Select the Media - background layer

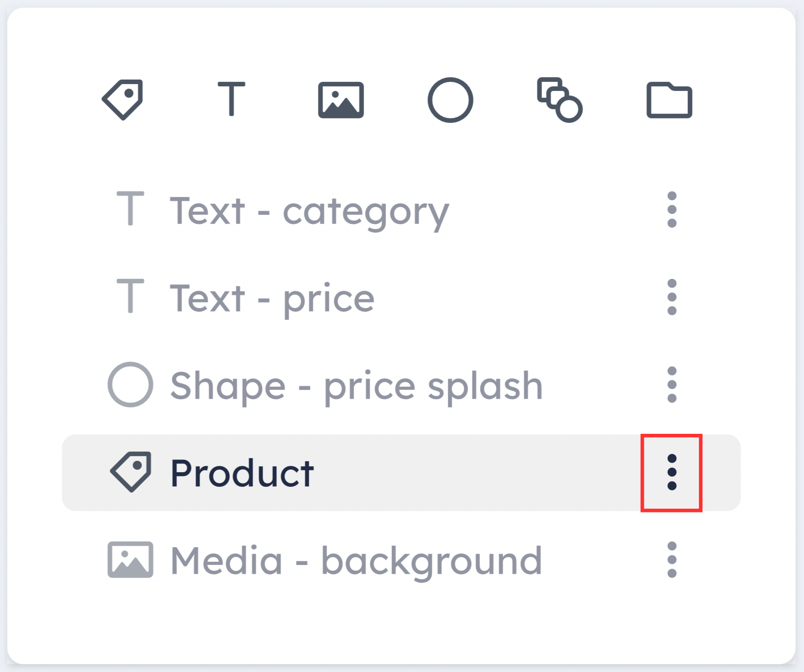click(401, 560)
